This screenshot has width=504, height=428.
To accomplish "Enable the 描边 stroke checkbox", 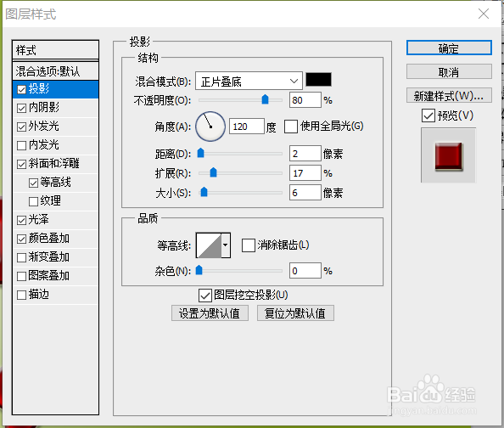I will point(21,295).
